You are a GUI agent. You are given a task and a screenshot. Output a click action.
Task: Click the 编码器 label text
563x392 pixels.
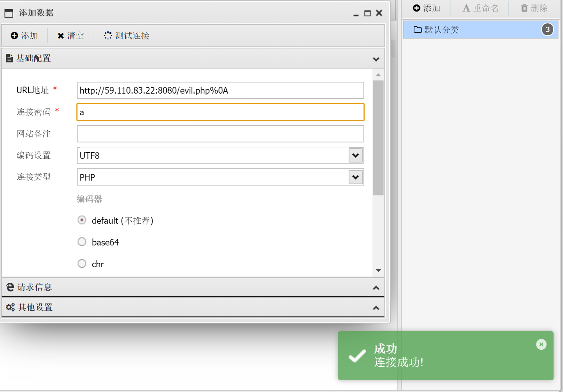[90, 199]
